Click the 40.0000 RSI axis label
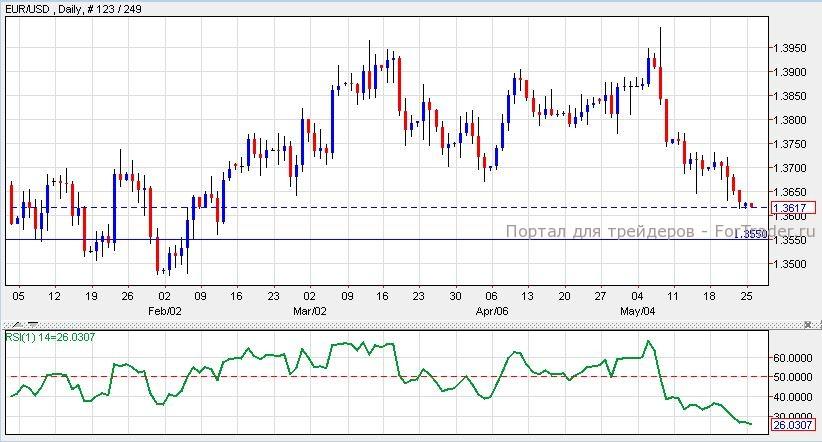Screen dimensions: 822x442 point(794,397)
